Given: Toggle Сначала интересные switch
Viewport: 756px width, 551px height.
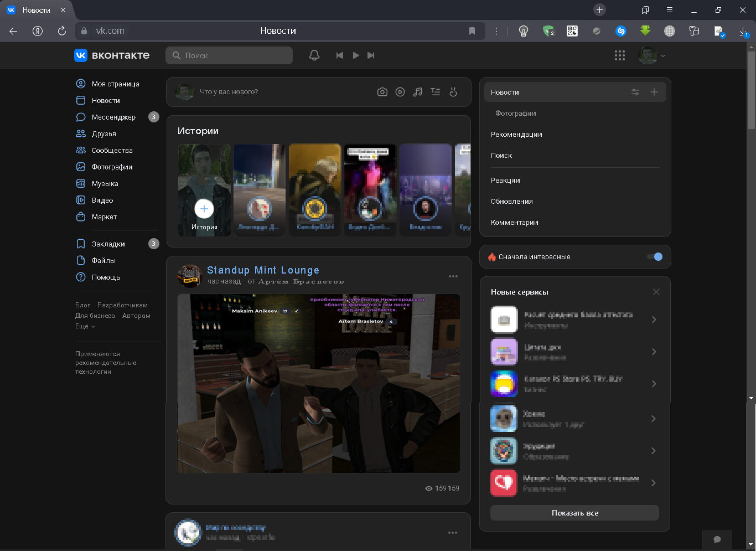Looking at the screenshot, I should pyautogui.click(x=655, y=256).
